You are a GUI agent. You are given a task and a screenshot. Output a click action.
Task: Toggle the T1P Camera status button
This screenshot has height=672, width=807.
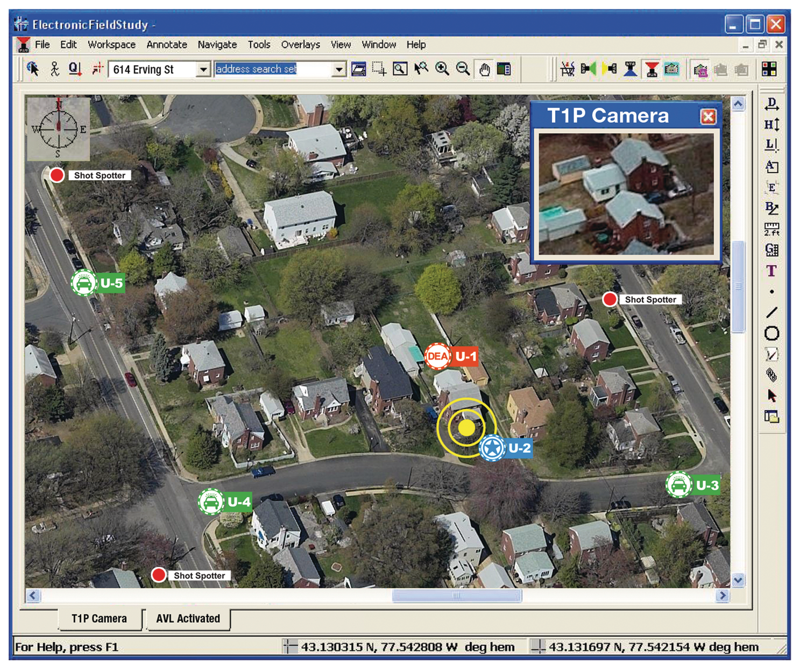(x=99, y=619)
